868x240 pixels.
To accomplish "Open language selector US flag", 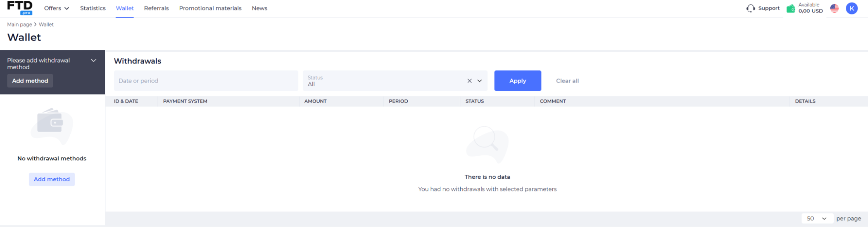I will (x=834, y=8).
